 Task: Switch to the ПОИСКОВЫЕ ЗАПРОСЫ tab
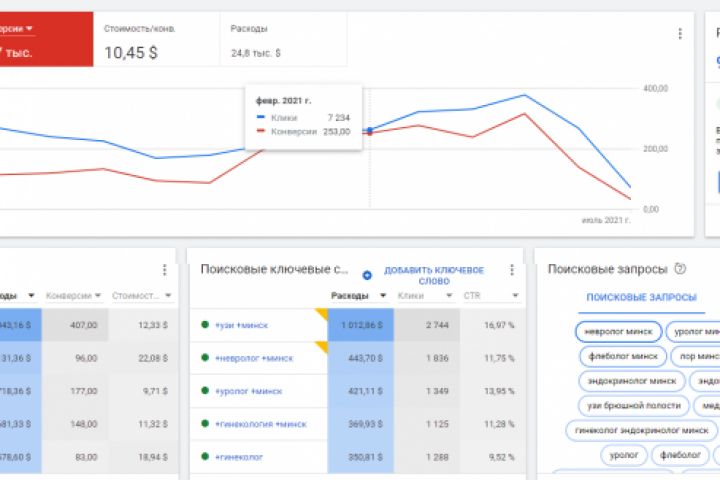tap(641, 298)
